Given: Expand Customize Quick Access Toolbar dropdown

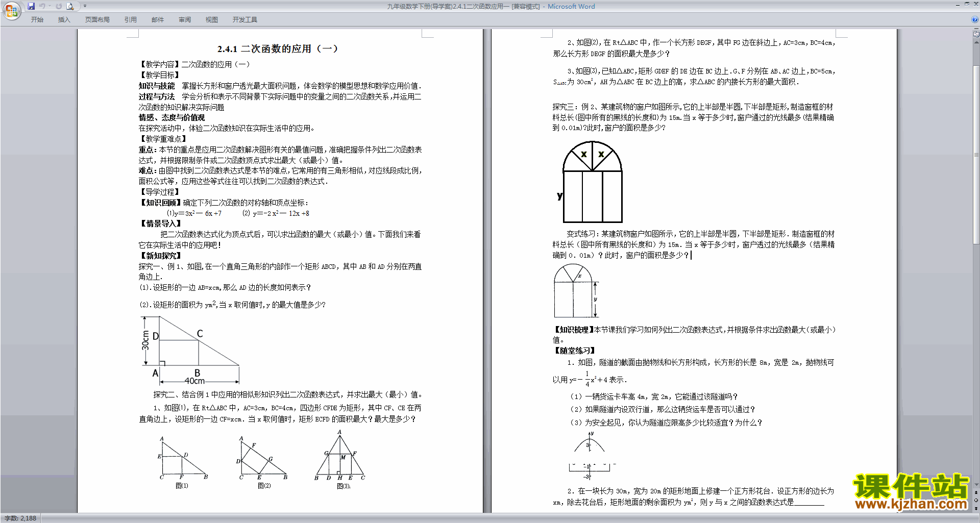Looking at the screenshot, I should pos(85,6).
